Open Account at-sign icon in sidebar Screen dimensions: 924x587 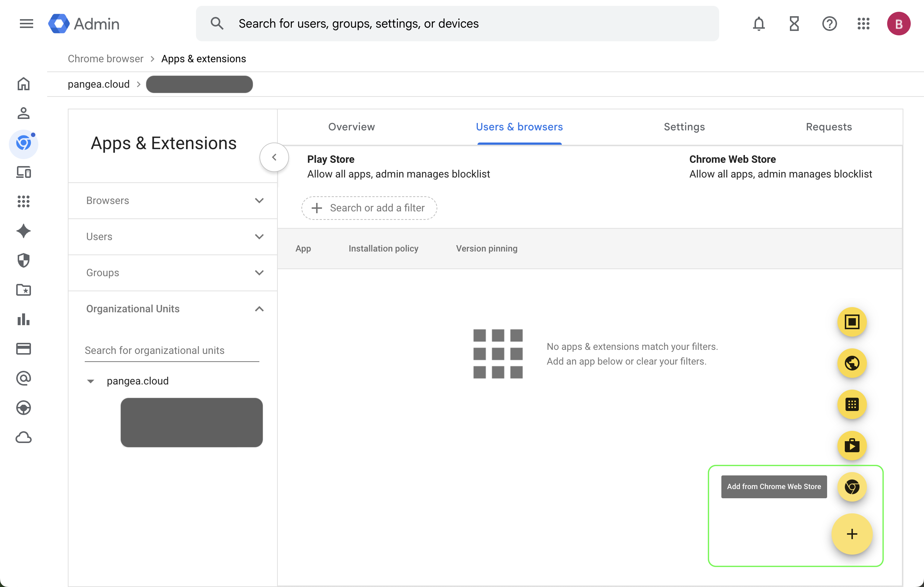(x=24, y=378)
